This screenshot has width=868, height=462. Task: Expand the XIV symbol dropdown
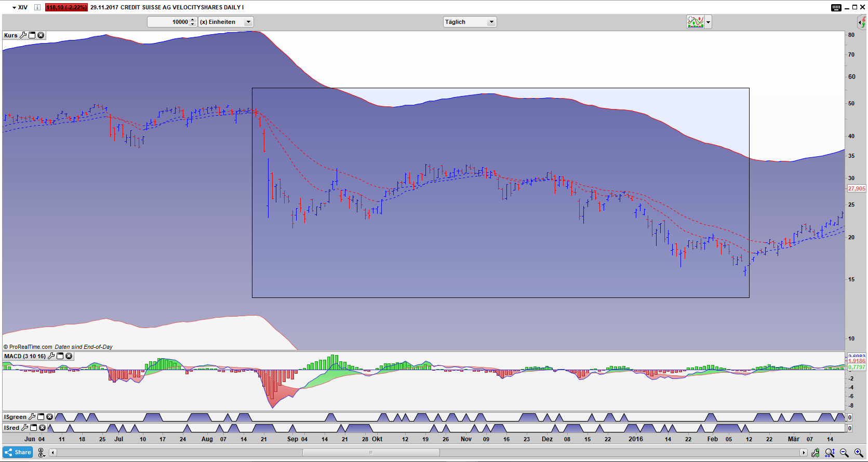(x=14, y=7)
